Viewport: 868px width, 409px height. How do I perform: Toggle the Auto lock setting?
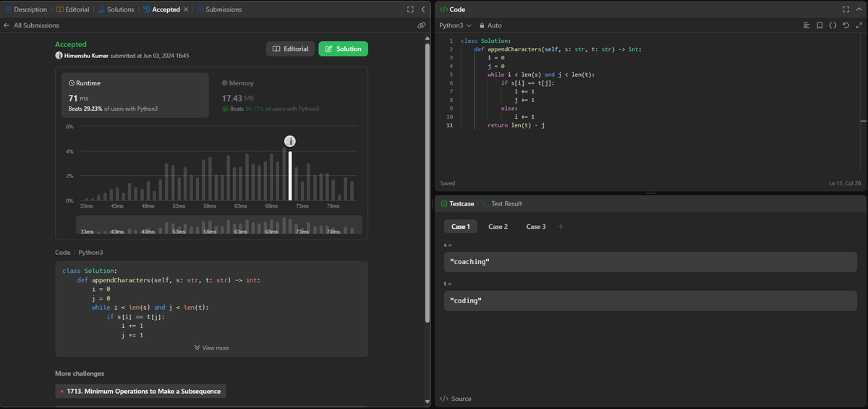[x=490, y=25]
